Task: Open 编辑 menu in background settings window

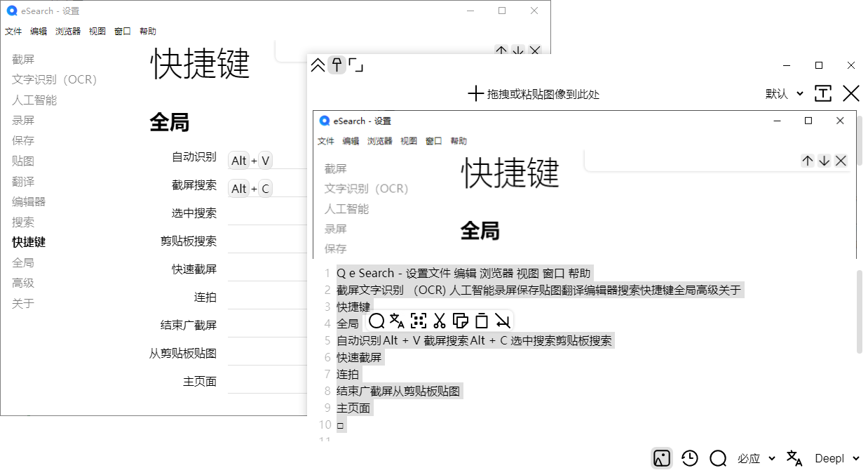Action: point(39,31)
